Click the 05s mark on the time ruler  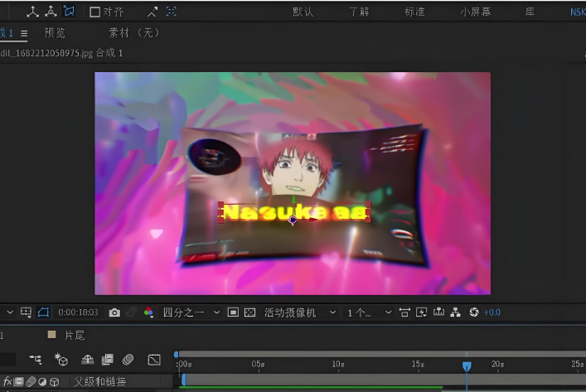click(259, 365)
